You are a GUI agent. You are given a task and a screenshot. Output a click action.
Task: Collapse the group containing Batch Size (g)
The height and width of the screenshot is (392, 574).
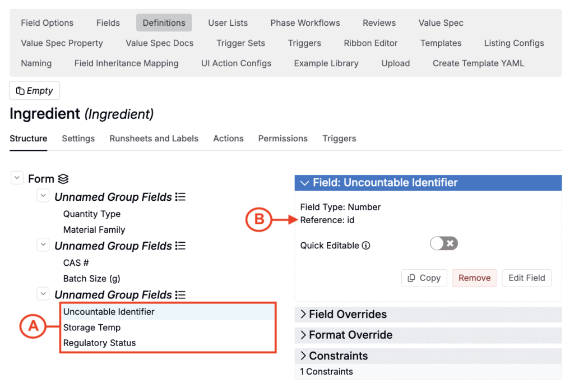[43, 245]
